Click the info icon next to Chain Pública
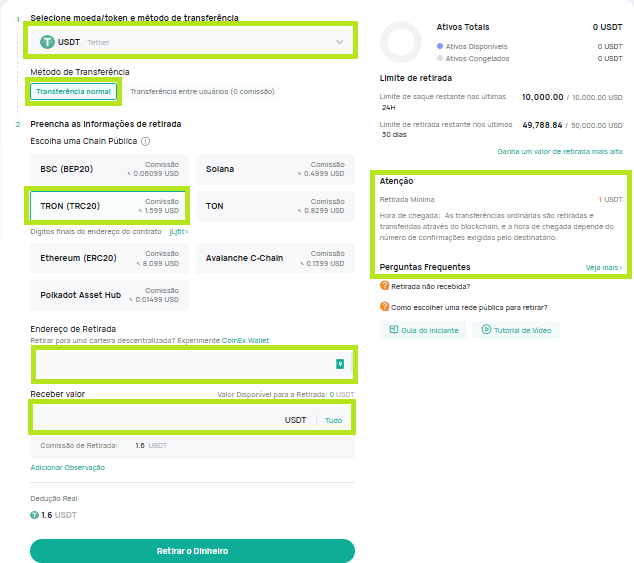634x563 pixels. [146, 141]
